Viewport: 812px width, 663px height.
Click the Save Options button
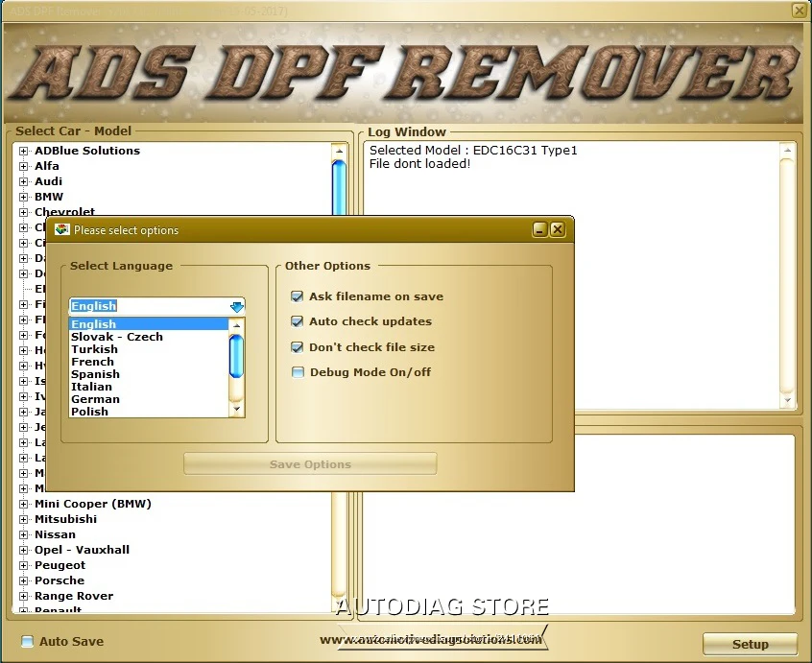[310, 464]
